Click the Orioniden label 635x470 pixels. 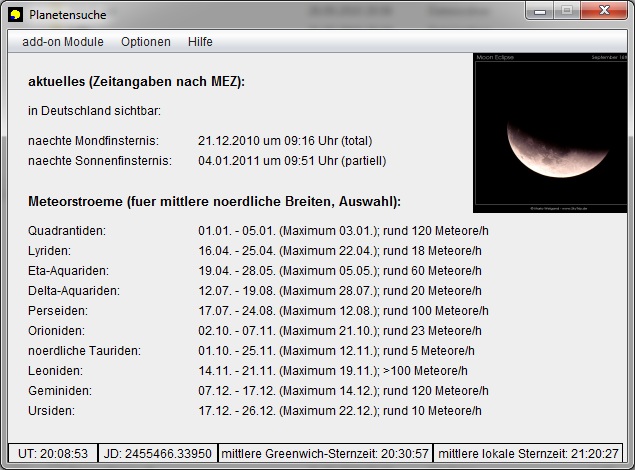[x=56, y=331]
